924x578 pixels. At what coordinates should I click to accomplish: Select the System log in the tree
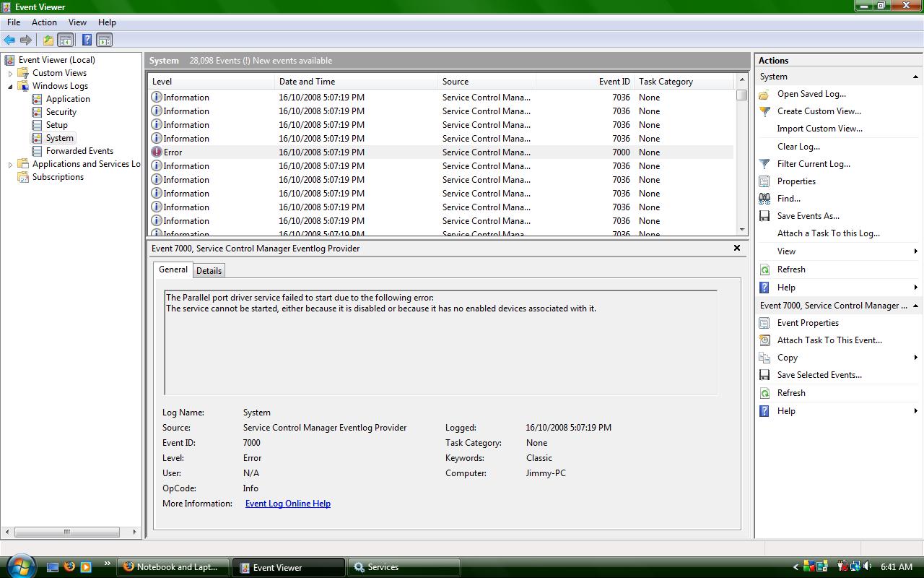(60, 138)
